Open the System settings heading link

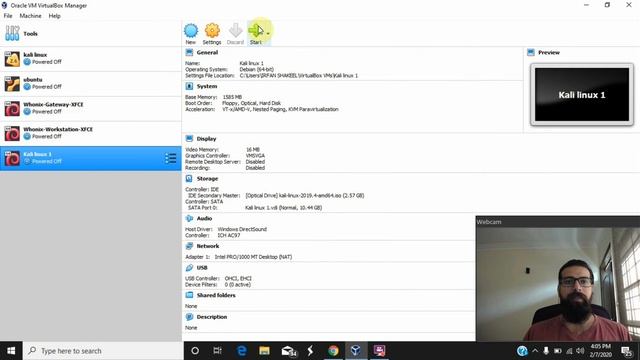coord(207,87)
